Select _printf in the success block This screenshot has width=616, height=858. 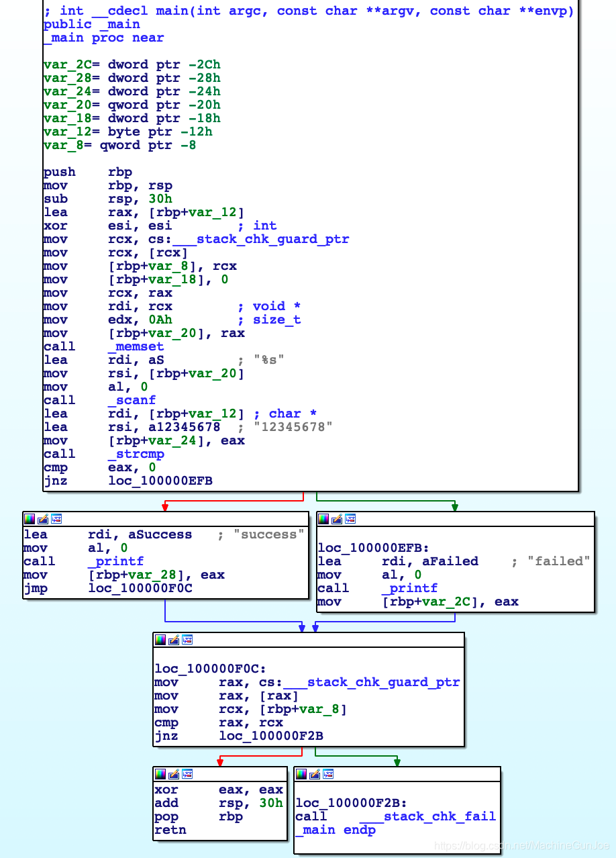[x=115, y=561]
